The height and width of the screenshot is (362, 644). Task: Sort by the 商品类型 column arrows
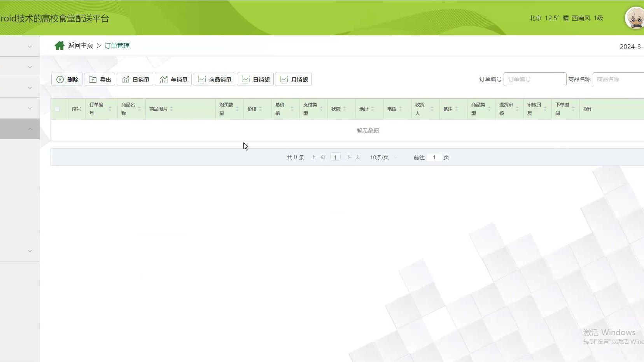489,109
